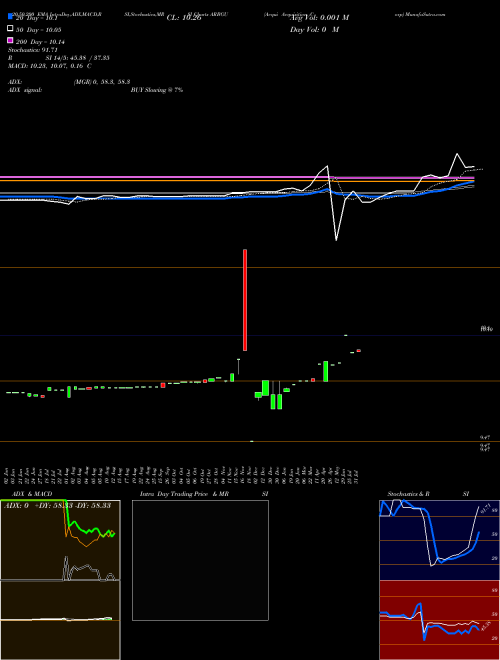Click the 'BUY Slowing @ 7%' signal text
The width and height of the screenshot is (500, 660).
[157, 90]
